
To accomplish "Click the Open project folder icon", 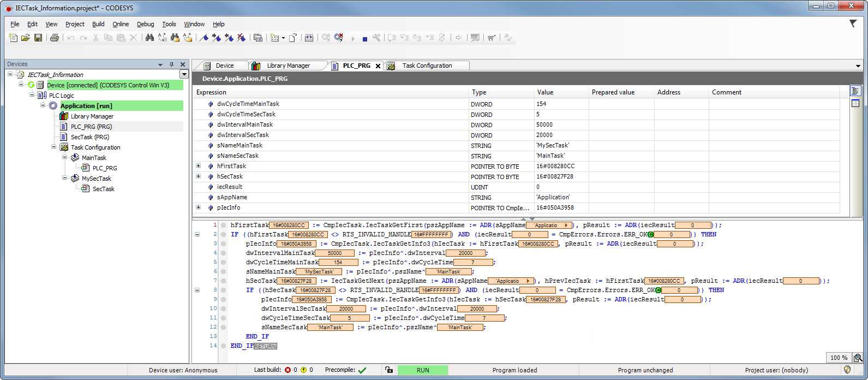I will [26, 38].
